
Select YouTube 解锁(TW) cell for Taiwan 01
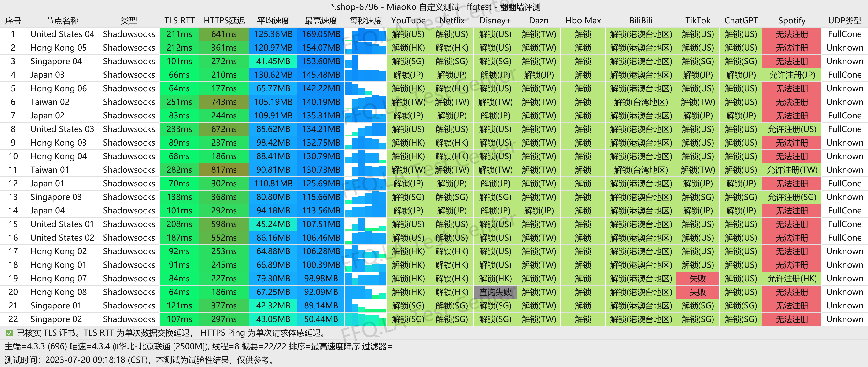[x=408, y=170]
